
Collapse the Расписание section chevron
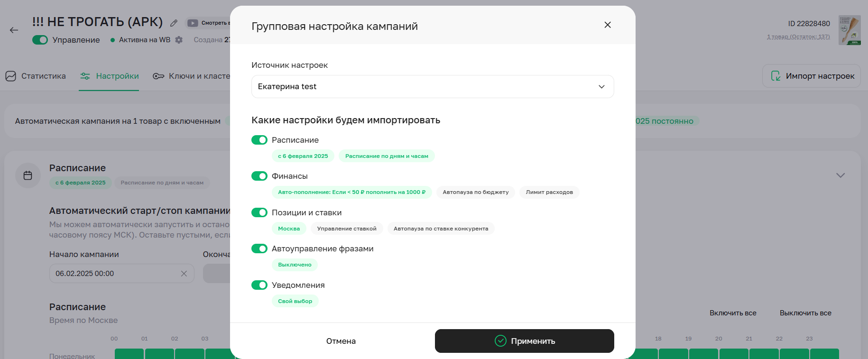click(840, 175)
